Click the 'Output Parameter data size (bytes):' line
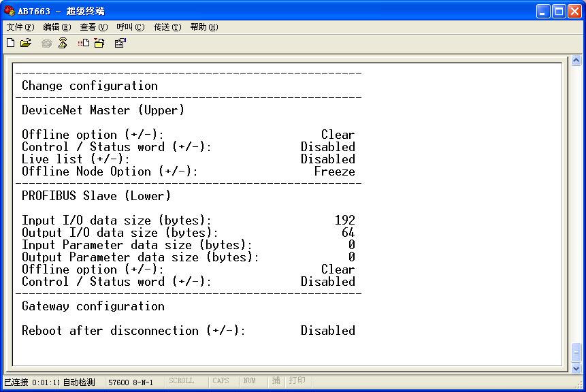Viewport: 586px width, 392px height. (x=140, y=257)
